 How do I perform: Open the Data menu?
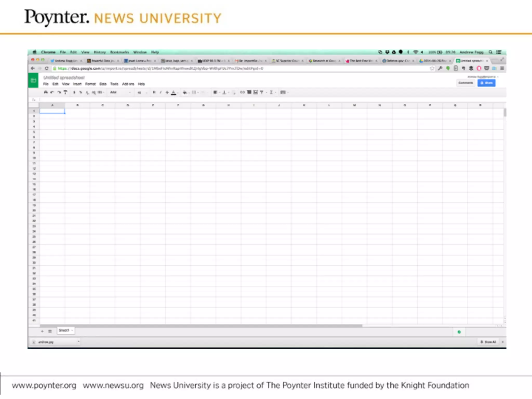103,84
